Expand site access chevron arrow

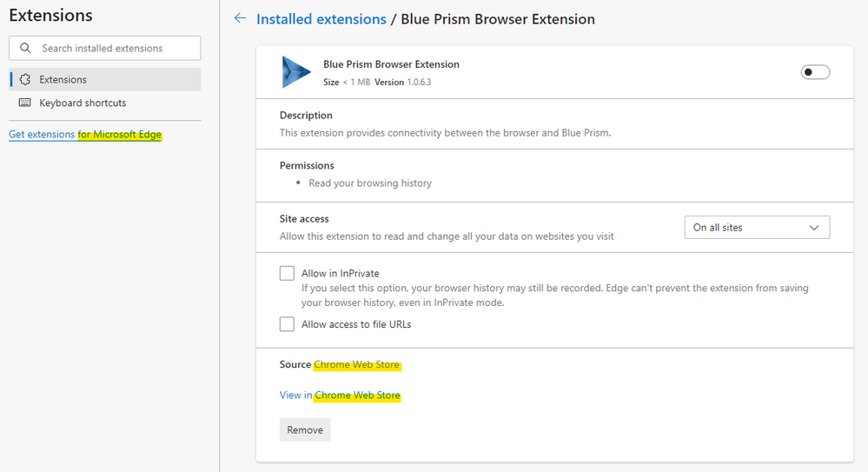coord(814,228)
